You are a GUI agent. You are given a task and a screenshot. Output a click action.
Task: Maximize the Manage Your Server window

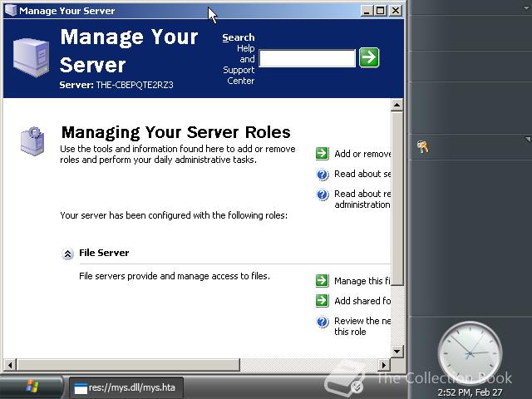coord(381,11)
